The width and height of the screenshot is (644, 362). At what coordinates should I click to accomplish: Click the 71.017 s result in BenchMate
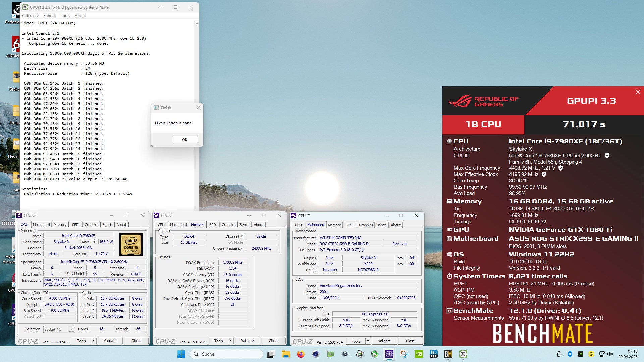(584, 124)
